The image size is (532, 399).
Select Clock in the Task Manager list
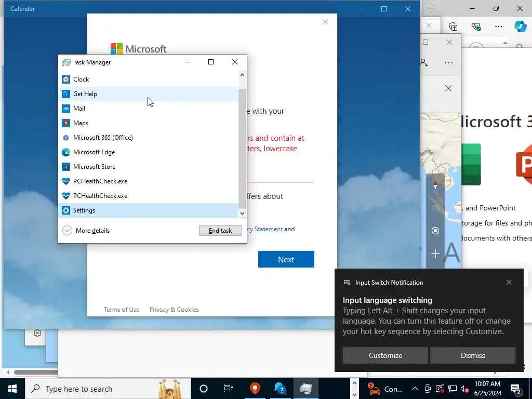(148, 79)
